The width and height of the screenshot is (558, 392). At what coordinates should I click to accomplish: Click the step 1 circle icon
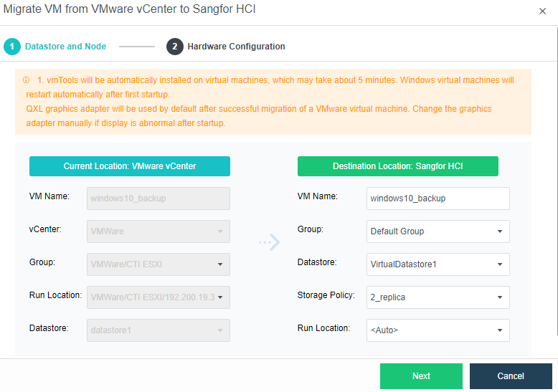[x=11, y=47]
